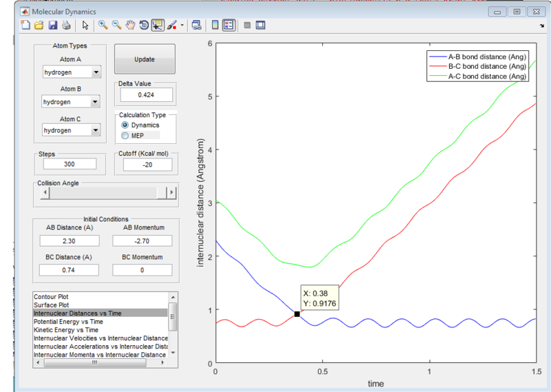Toggle the Insert Legend toolbar icon
Screen dimensions: 551x392
pos(229,25)
